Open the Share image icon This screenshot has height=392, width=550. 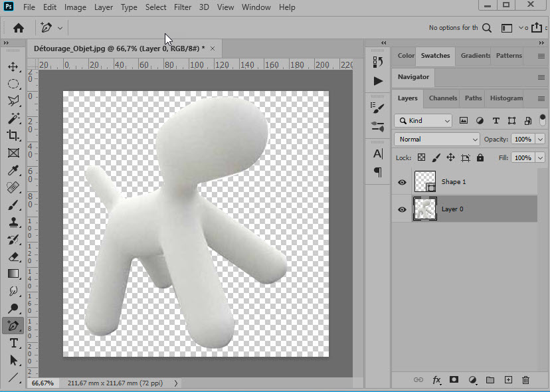(x=537, y=27)
